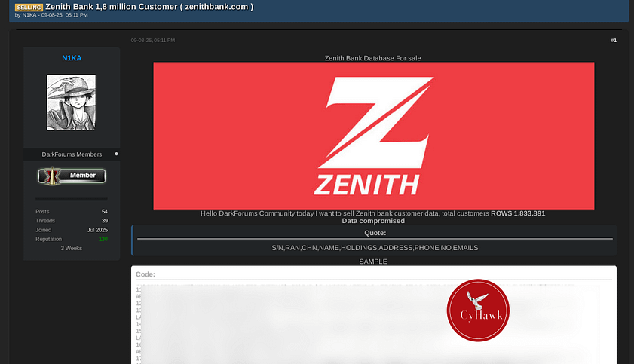Screen dimensions: 634x364
Task: Click the quoted fields line S/N,RAN,CHN,NAME
Action: [x=375, y=248]
